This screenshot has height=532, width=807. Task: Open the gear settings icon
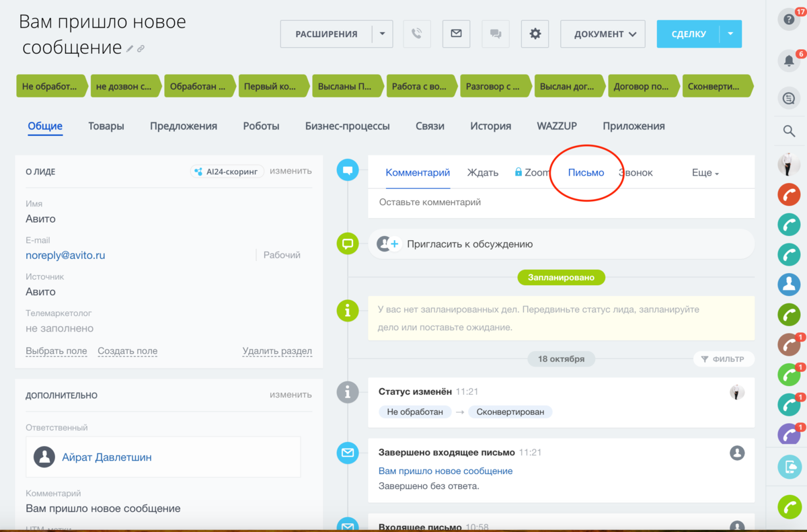tap(535, 34)
